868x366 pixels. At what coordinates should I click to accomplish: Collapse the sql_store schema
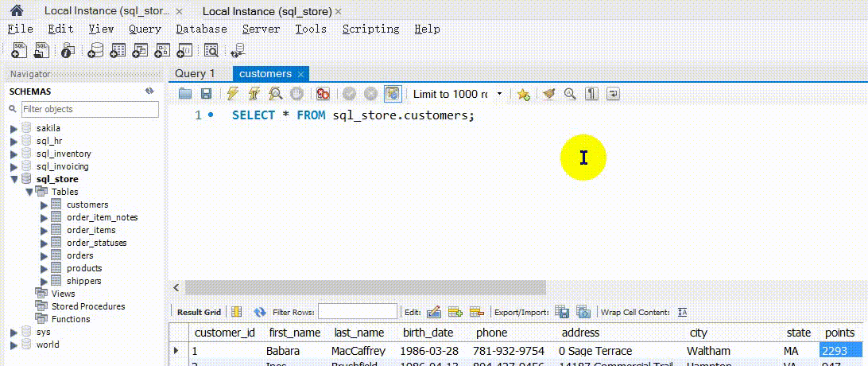pos(14,179)
